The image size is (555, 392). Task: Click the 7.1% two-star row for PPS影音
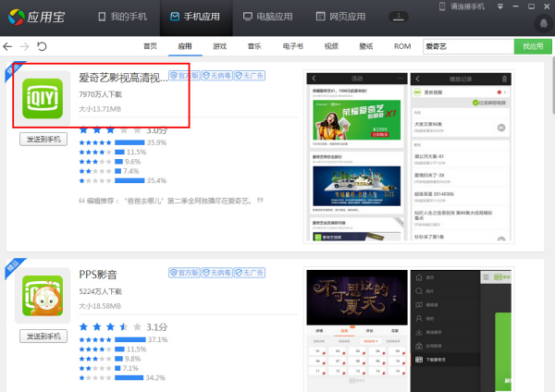pos(108,368)
